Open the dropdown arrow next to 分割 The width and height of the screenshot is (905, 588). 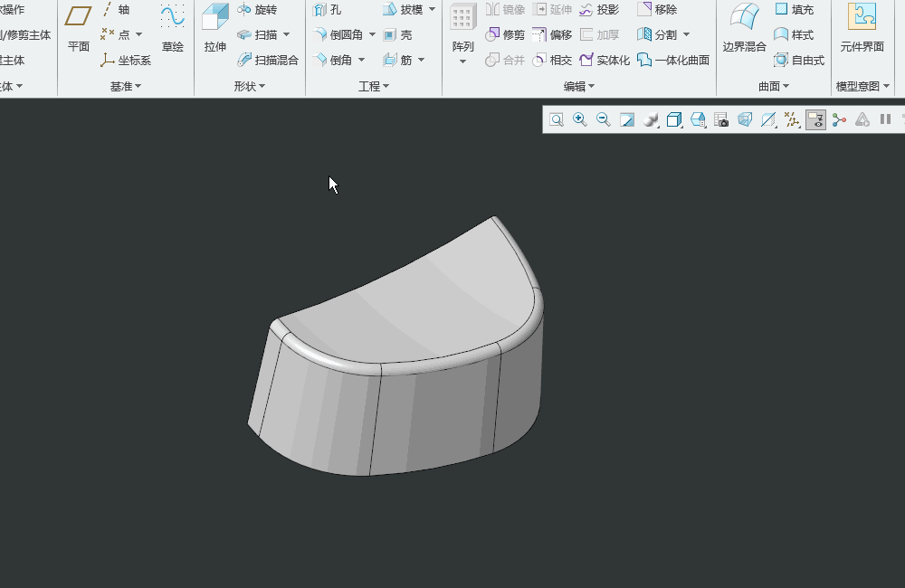coord(686,34)
